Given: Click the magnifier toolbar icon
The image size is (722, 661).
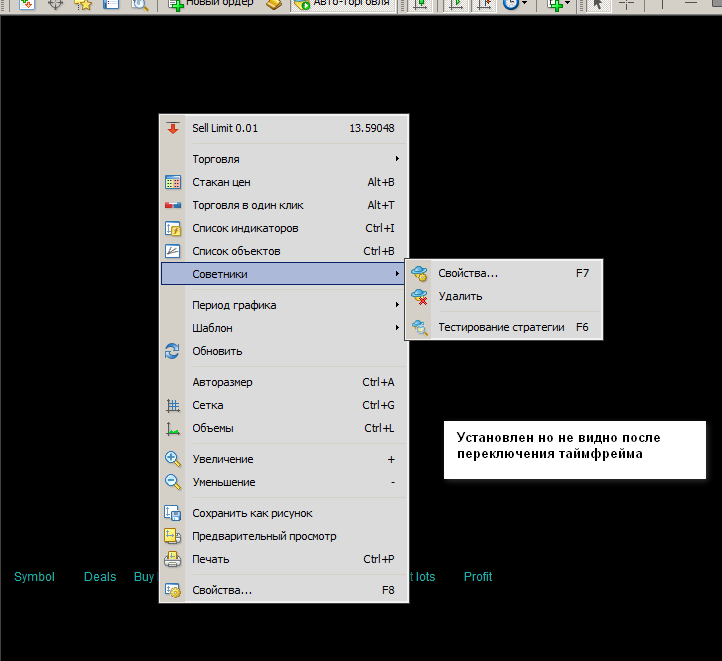Looking at the screenshot, I should pyautogui.click(x=140, y=4).
